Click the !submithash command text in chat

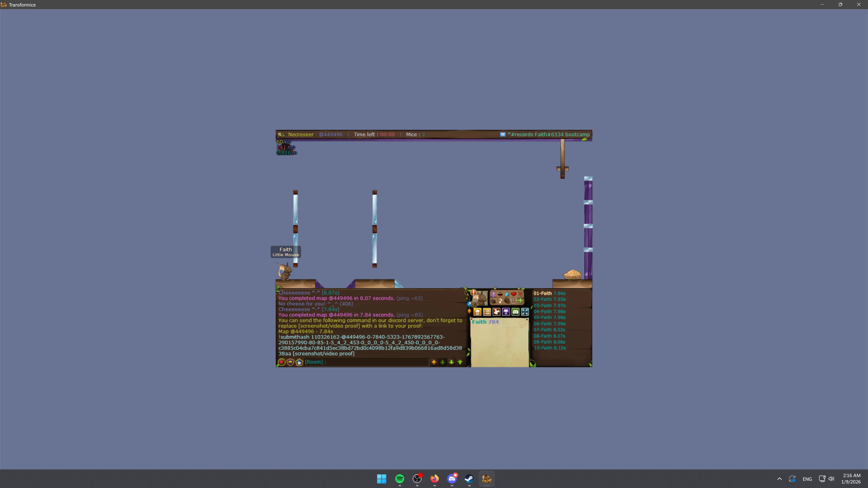(370, 345)
